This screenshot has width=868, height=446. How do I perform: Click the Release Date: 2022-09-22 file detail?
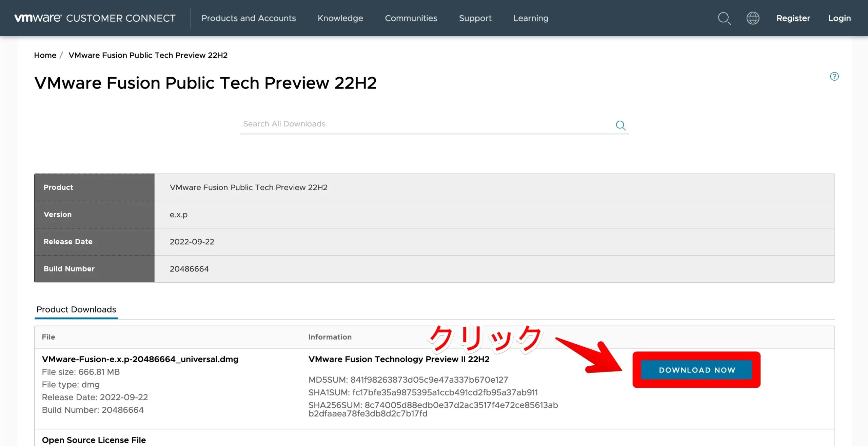95,397
